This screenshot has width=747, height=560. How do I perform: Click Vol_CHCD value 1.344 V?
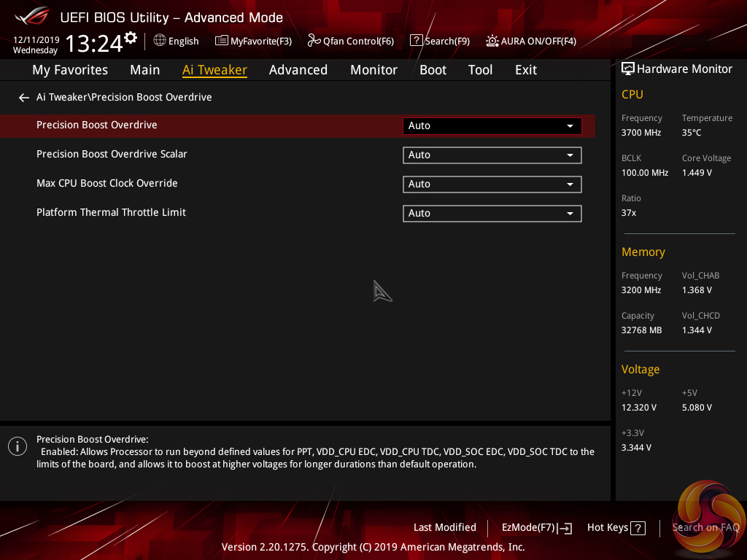[x=697, y=330]
